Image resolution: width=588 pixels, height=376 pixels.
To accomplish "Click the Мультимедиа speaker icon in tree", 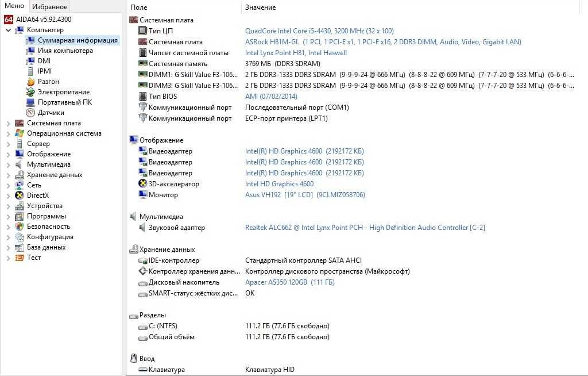I will click(18, 164).
